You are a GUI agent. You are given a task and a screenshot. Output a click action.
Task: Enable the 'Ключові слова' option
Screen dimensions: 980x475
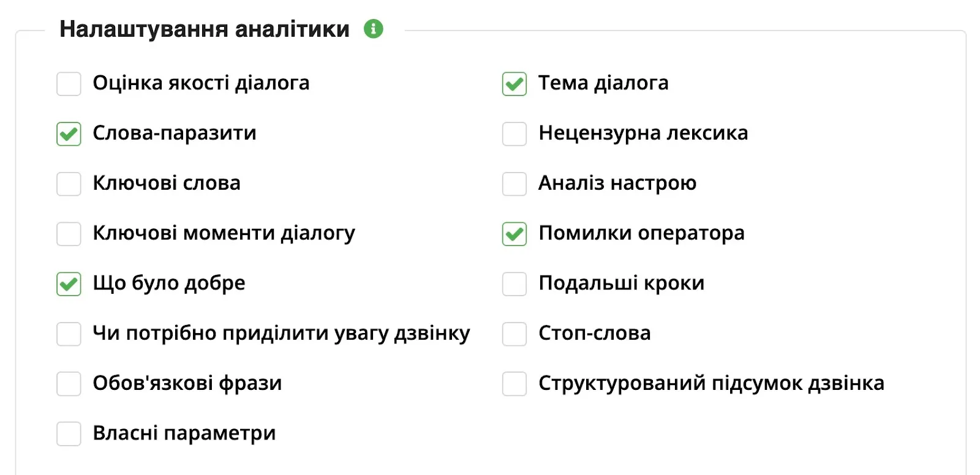(x=69, y=184)
